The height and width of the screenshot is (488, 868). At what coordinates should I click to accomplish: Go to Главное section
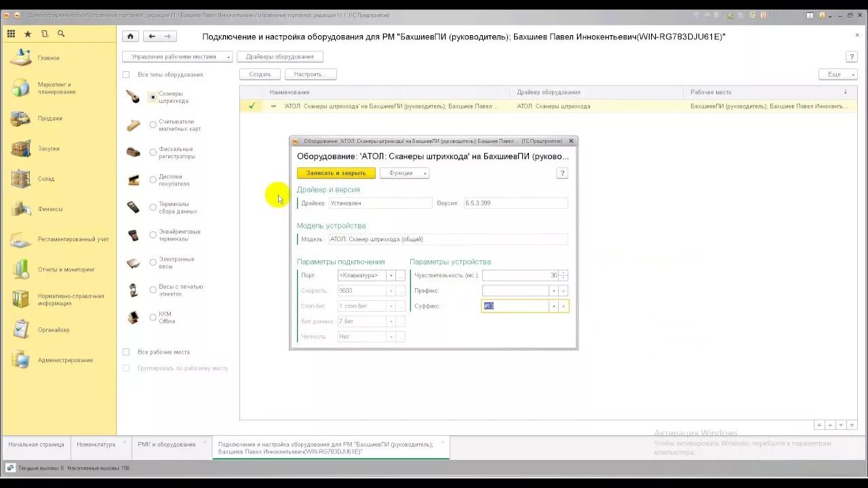(x=49, y=58)
